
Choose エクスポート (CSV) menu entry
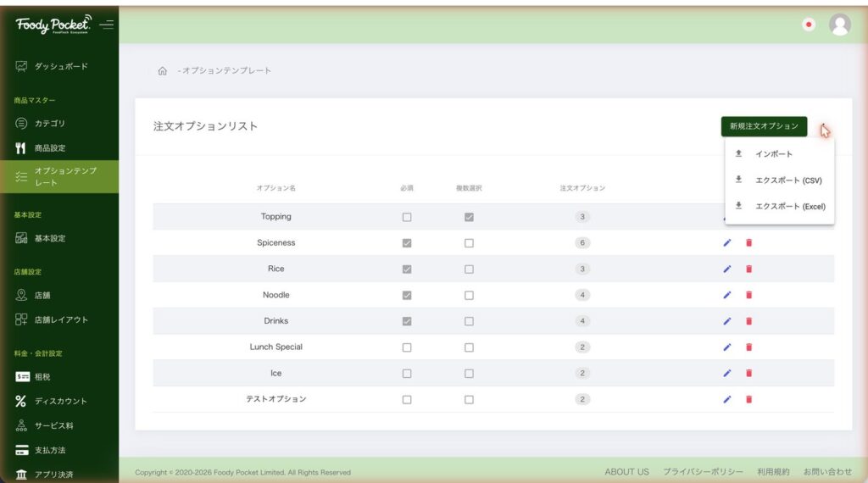[779, 180]
